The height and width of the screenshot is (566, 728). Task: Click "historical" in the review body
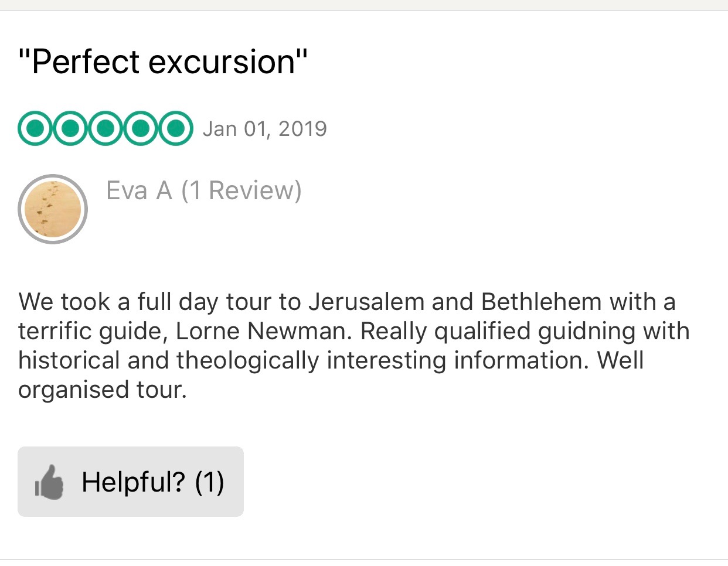[69, 360]
